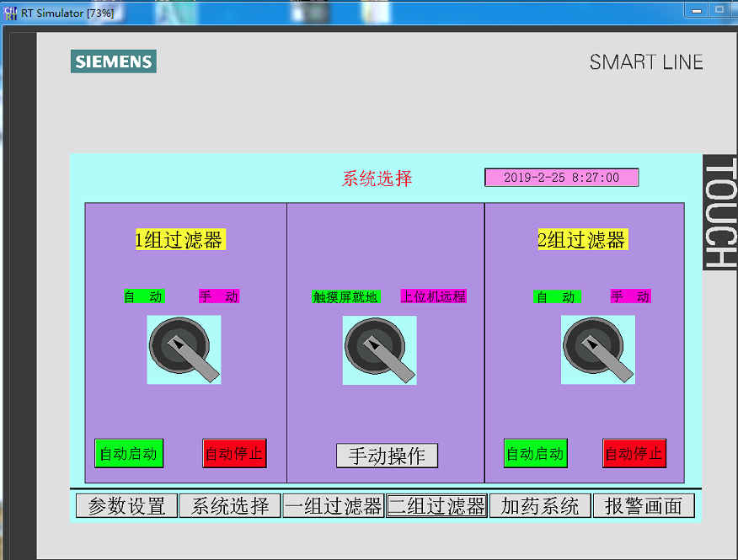Click the 触摸屏就地 label
This screenshot has width=738, height=560.
coord(346,296)
